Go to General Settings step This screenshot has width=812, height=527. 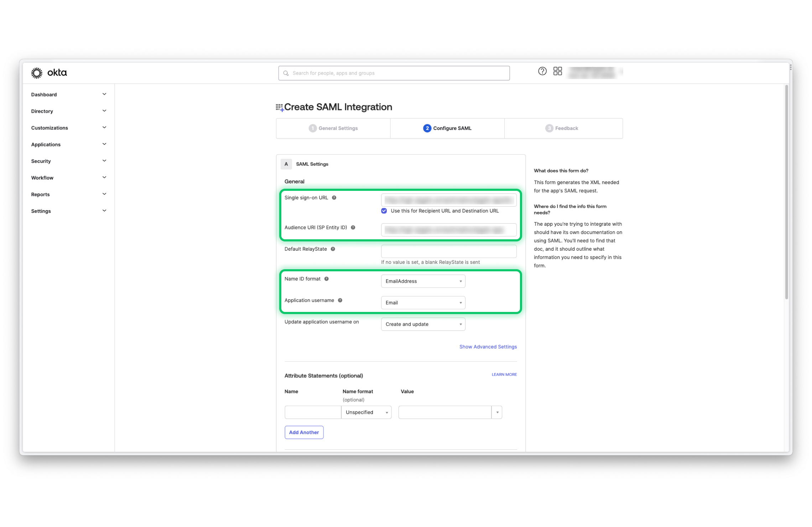point(333,128)
